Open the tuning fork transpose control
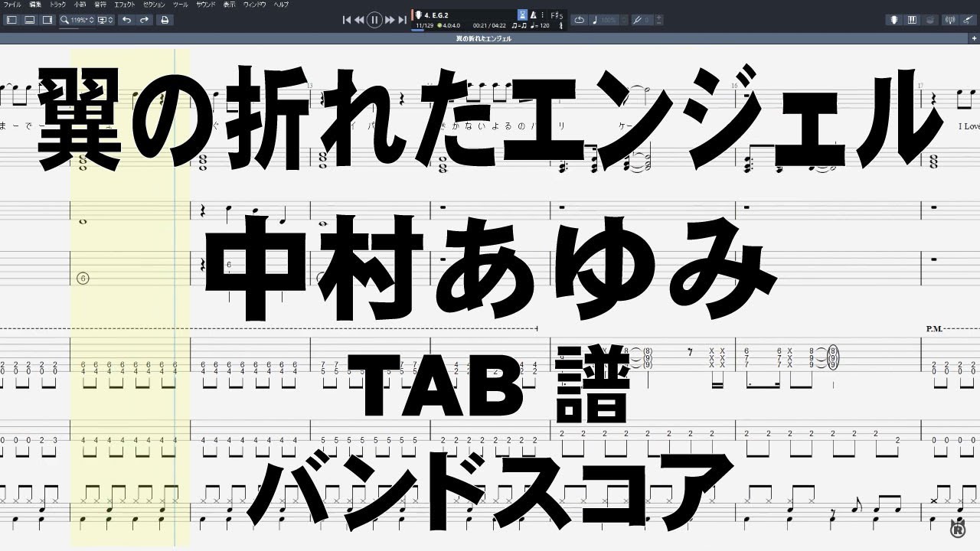The width and height of the screenshot is (980, 551). pos(643,20)
